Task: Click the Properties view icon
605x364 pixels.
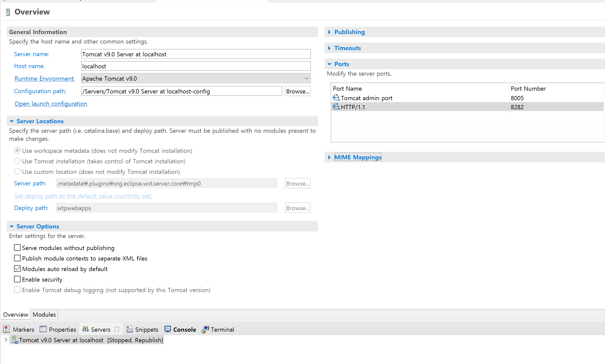Action: click(x=43, y=329)
